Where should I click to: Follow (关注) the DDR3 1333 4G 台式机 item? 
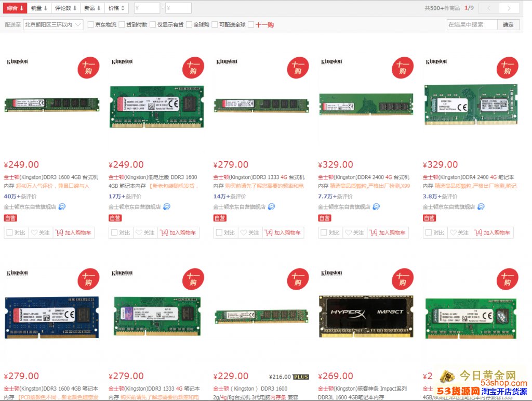pyautogui.click(x=250, y=232)
